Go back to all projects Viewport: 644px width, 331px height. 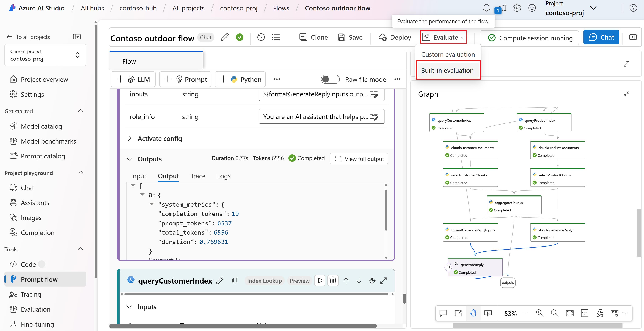pos(28,37)
